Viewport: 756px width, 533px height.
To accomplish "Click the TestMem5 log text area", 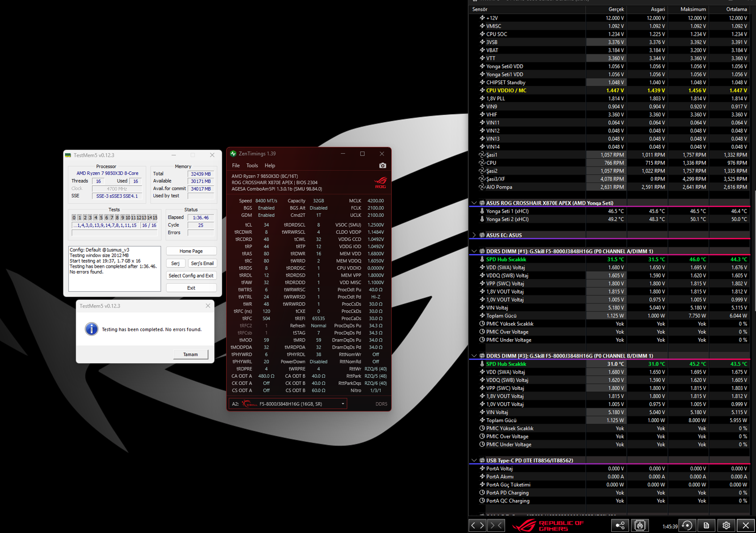I will tap(115, 269).
